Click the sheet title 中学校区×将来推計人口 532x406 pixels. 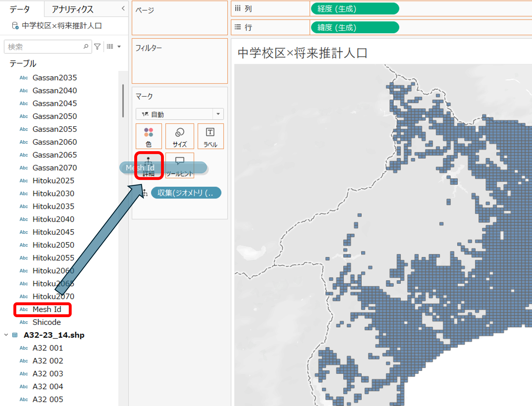point(302,53)
